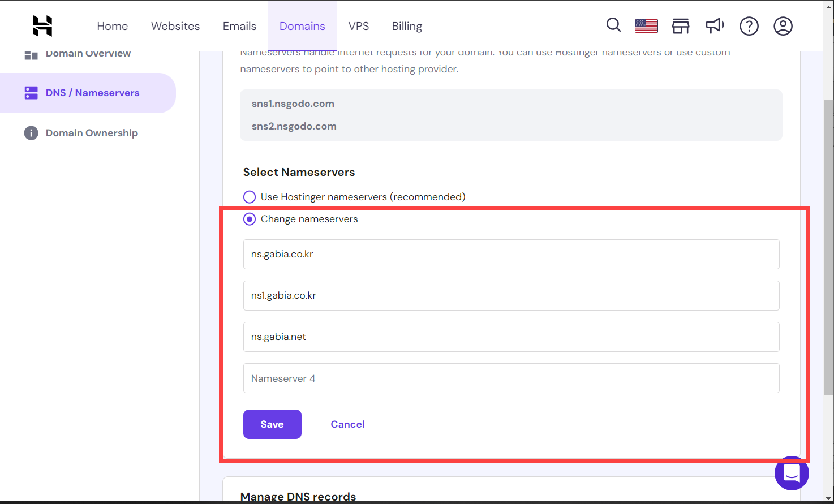Open Domain Overview in sidebar
This screenshot has height=504, width=834.
(88, 54)
